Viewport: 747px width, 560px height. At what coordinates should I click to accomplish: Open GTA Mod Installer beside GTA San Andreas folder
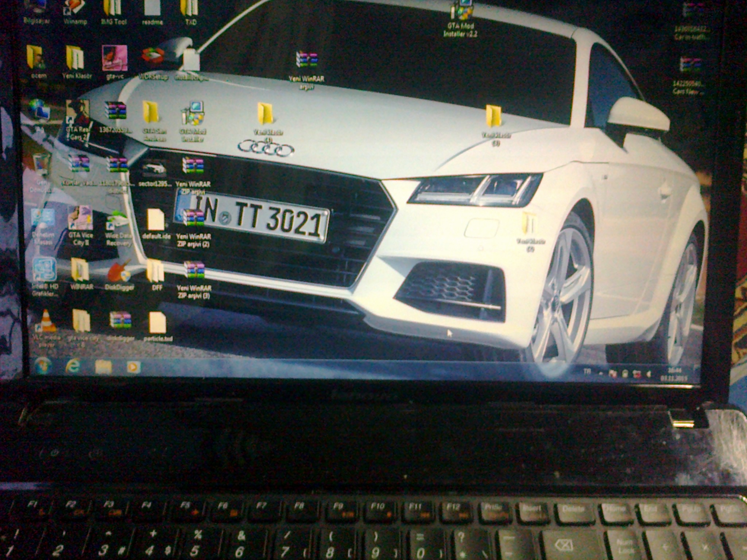(x=193, y=121)
